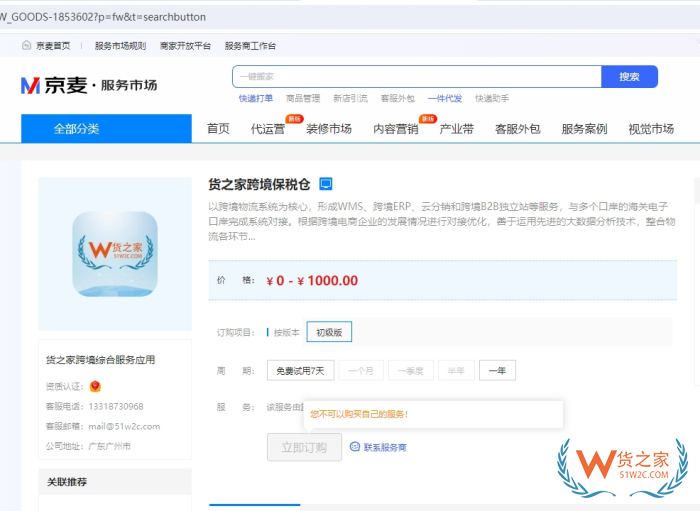The width and height of the screenshot is (700, 511).
Task: Choose the 一季度 period
Action: pos(411,371)
